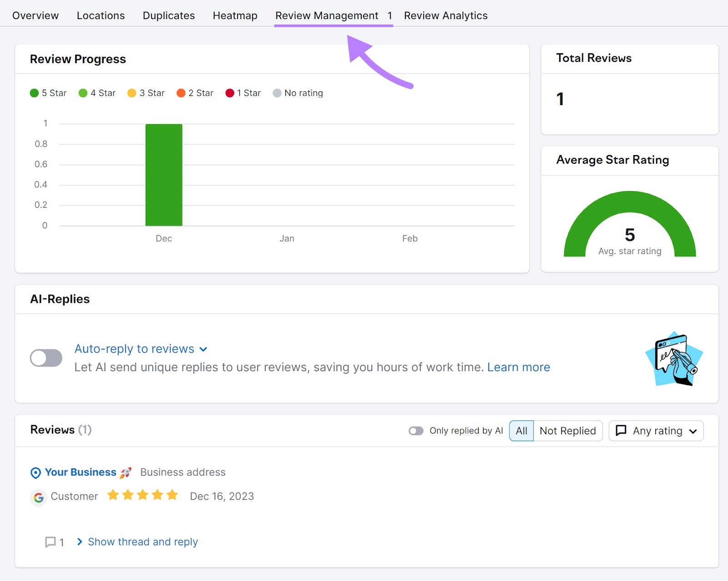Turn on the Only replied by AI filter
Screen dimensions: 728x581
point(416,431)
